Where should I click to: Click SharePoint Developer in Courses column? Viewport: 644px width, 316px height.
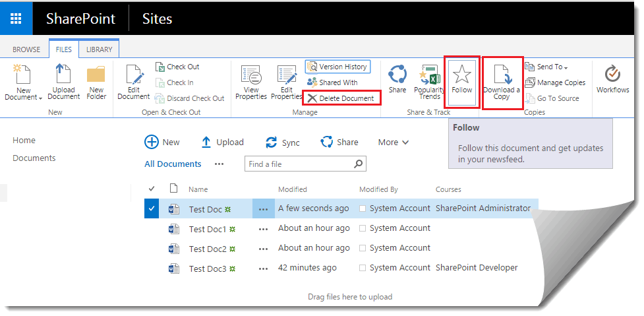click(x=477, y=268)
